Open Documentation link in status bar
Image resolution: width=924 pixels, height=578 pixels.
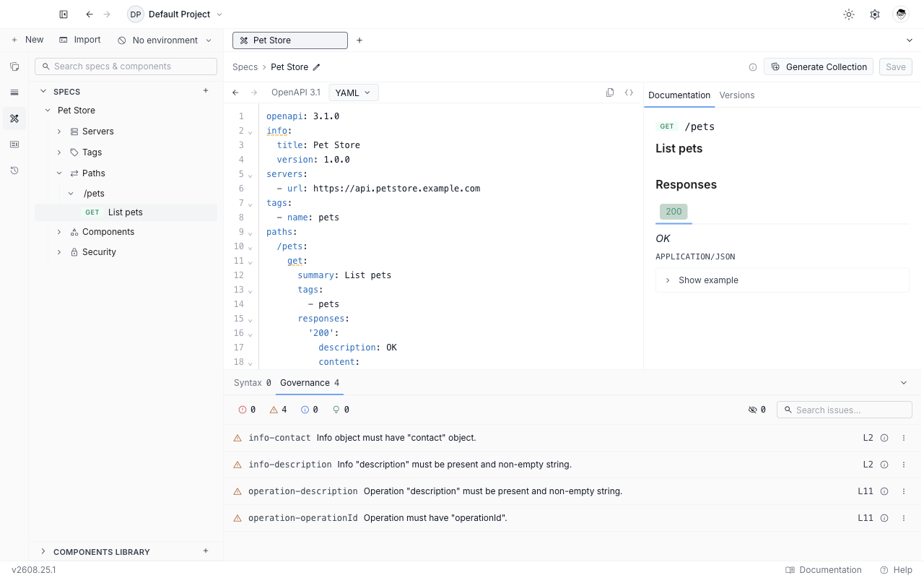824,570
